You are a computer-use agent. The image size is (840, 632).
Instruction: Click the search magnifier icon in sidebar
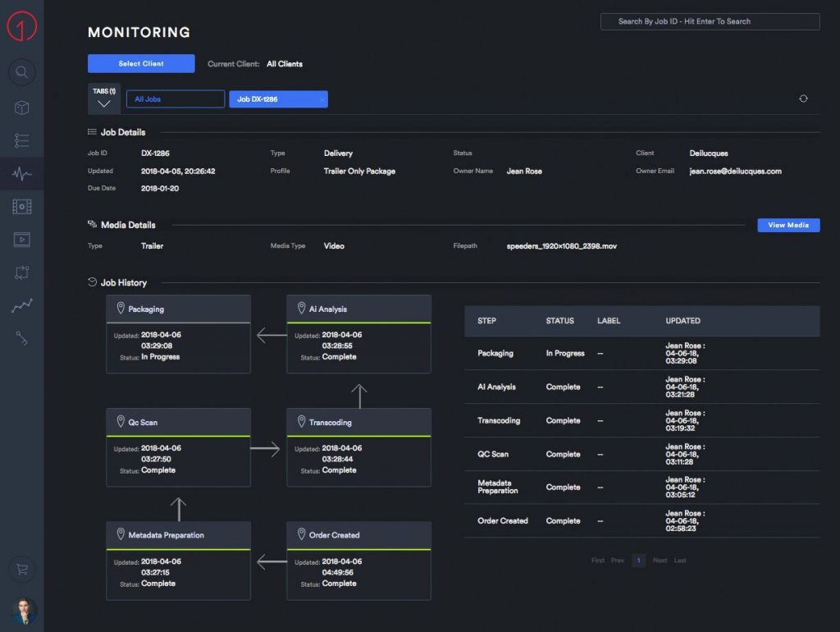coord(22,72)
